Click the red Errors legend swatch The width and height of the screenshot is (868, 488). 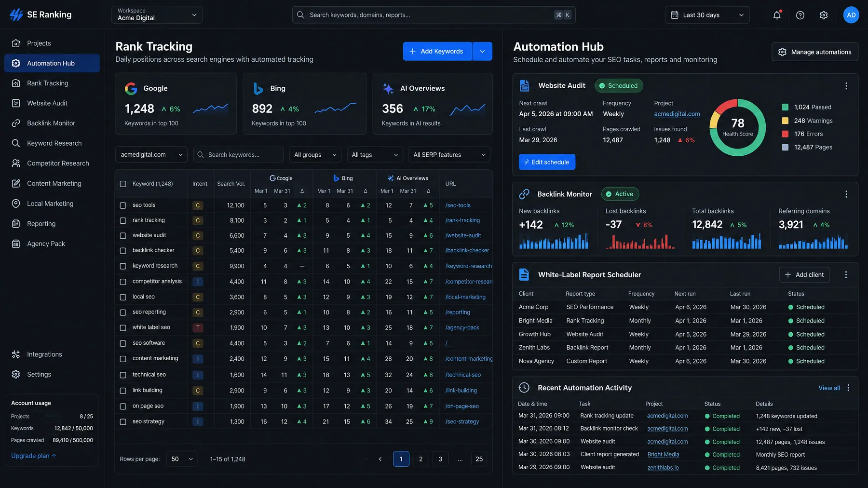click(785, 134)
